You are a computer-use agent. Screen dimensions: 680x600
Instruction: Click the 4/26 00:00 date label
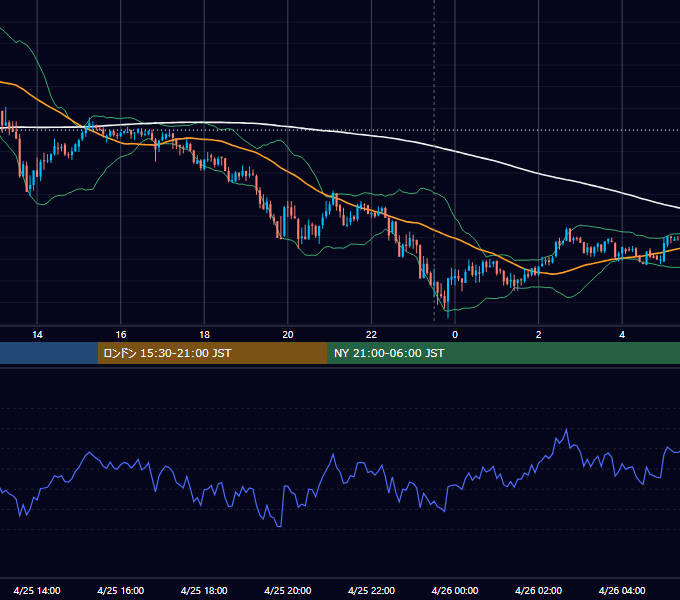tap(455, 590)
